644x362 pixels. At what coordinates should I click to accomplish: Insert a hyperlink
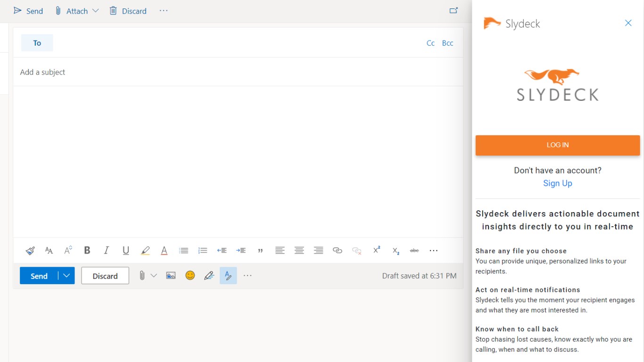tap(338, 251)
